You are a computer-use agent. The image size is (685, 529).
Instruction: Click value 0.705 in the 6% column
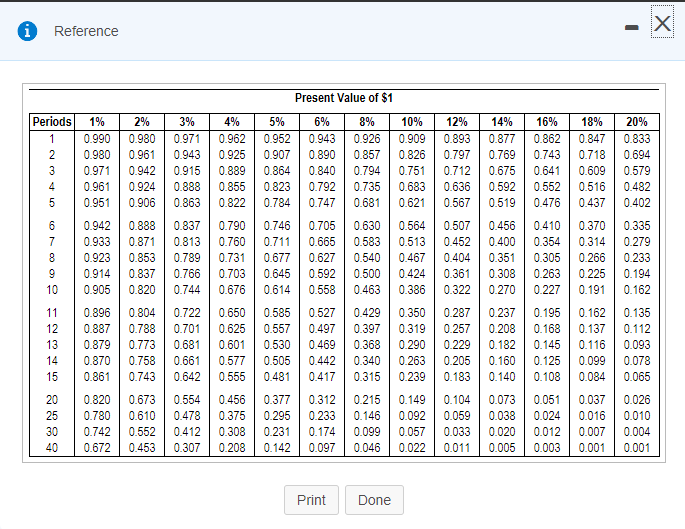click(x=322, y=226)
